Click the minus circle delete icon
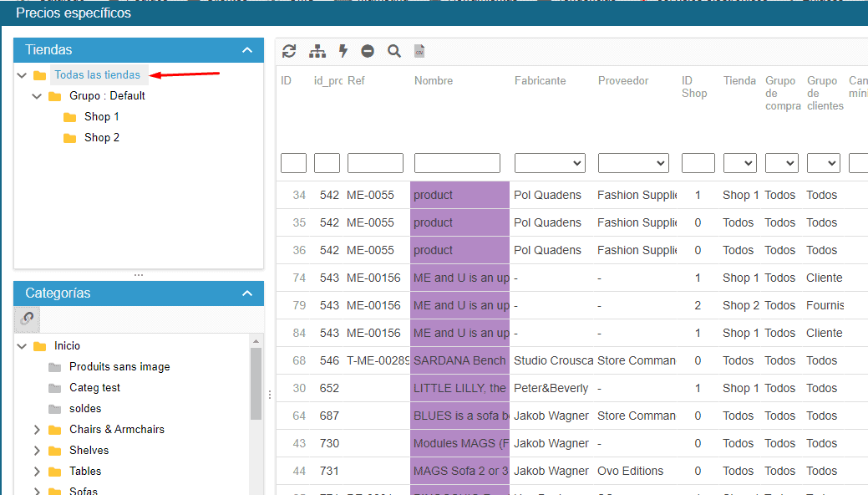 tap(368, 51)
